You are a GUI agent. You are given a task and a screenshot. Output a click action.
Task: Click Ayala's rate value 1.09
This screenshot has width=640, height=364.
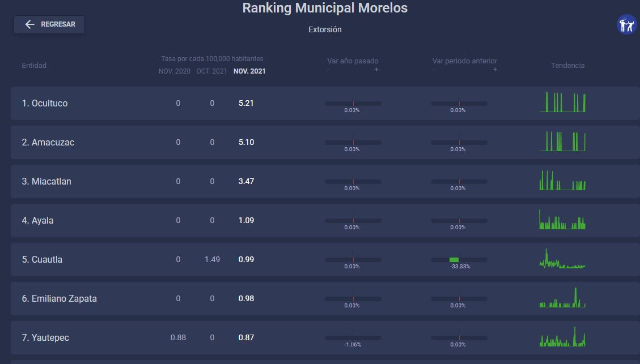click(246, 221)
